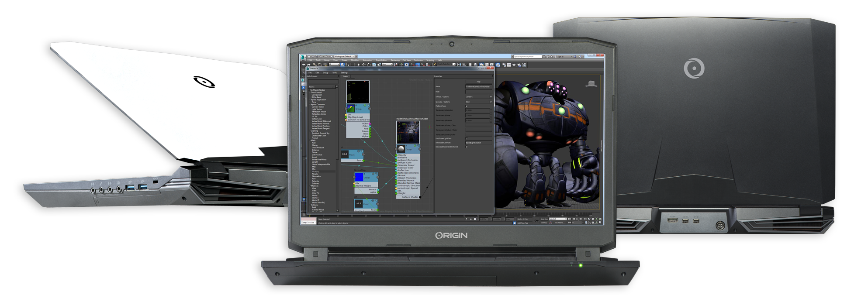The height and width of the screenshot is (295, 868).
Task: Click the Mirror tool icon
Action: click(459, 65)
